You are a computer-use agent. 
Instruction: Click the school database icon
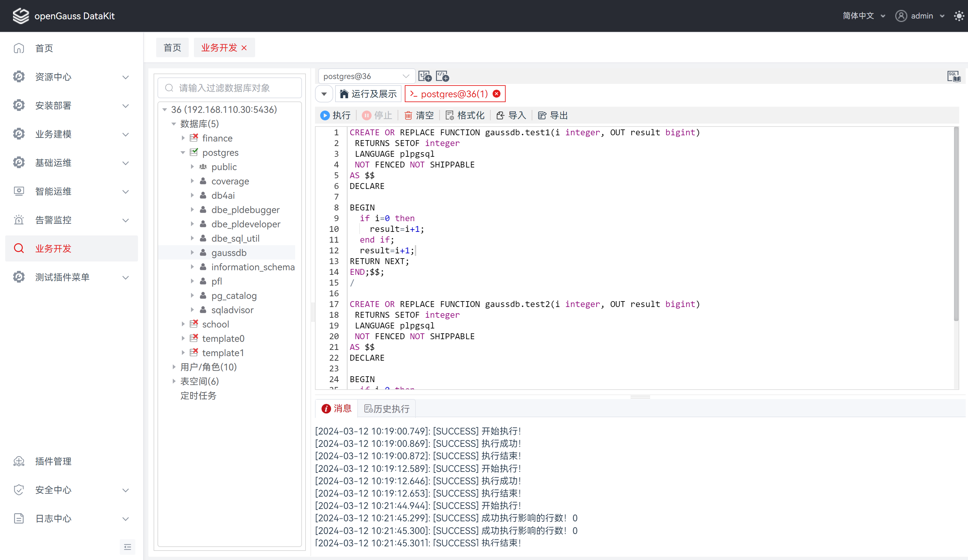pyautogui.click(x=194, y=324)
